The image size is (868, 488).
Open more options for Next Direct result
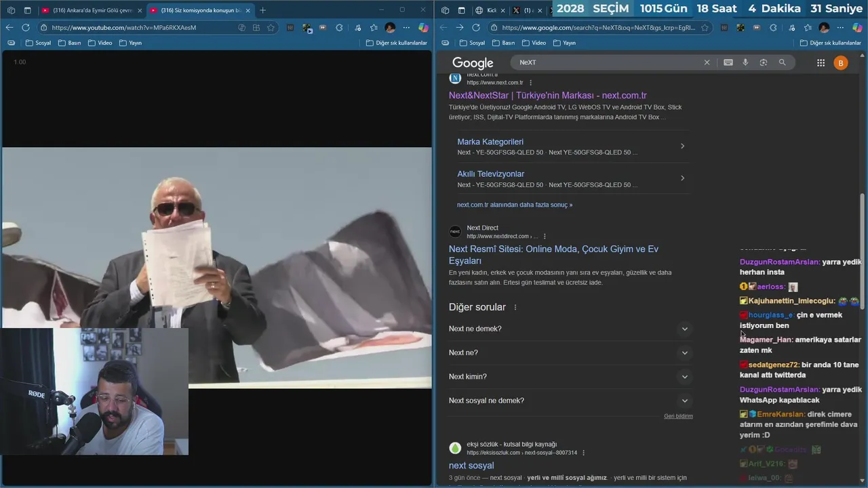545,237
